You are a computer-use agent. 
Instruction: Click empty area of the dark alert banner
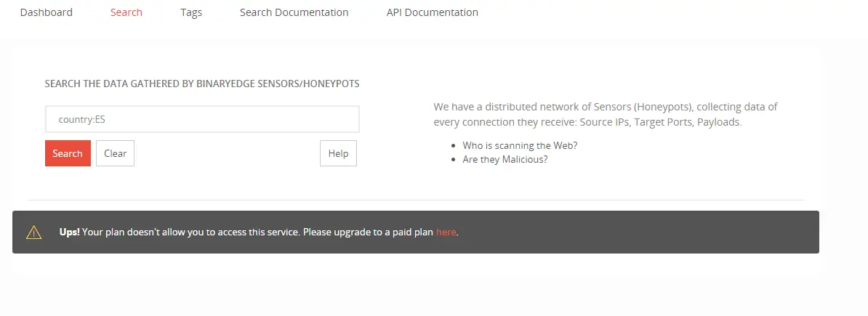(640, 232)
